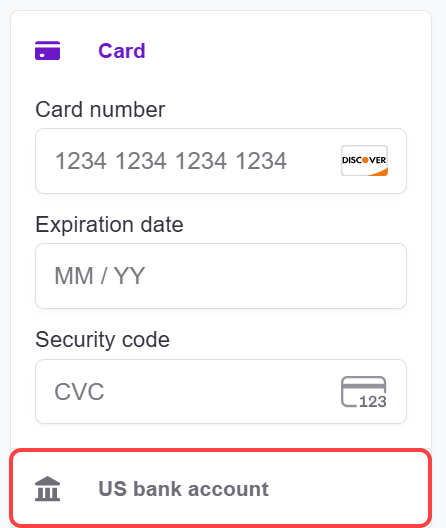Viewport: 446px width, 528px height.
Task: Focus the Expiration date MM / YY field
Action: pyautogui.click(x=221, y=276)
